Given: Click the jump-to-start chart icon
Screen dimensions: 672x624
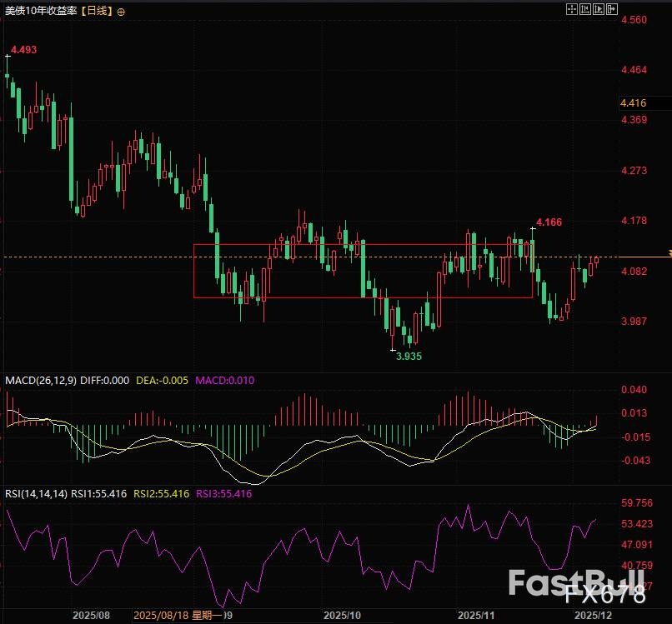Looking at the screenshot, I should click(x=584, y=9).
